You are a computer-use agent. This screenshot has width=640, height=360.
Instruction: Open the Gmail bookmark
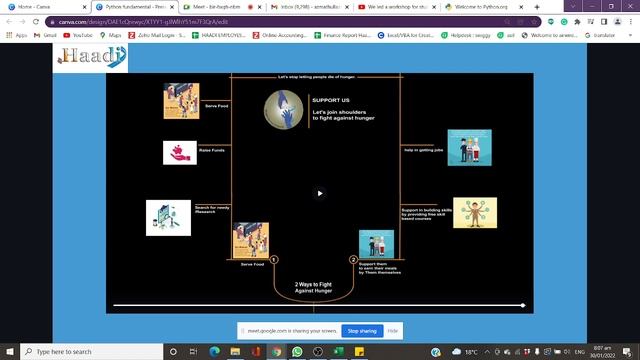tap(45, 36)
